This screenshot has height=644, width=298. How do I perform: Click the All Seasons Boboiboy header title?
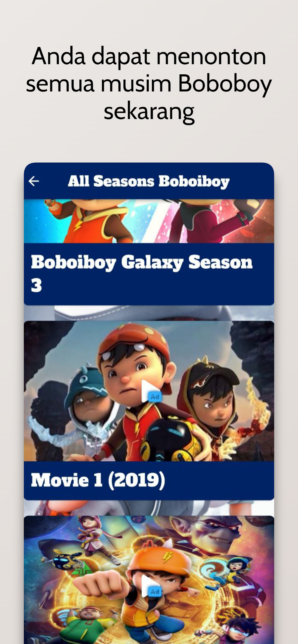[x=148, y=181]
